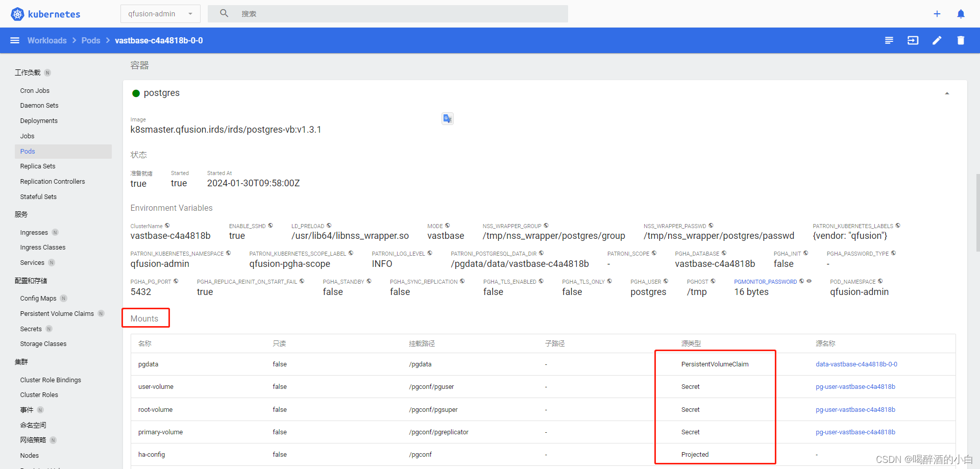Focus the 搜索 search input field
The image size is (980, 469).
tap(388, 14)
